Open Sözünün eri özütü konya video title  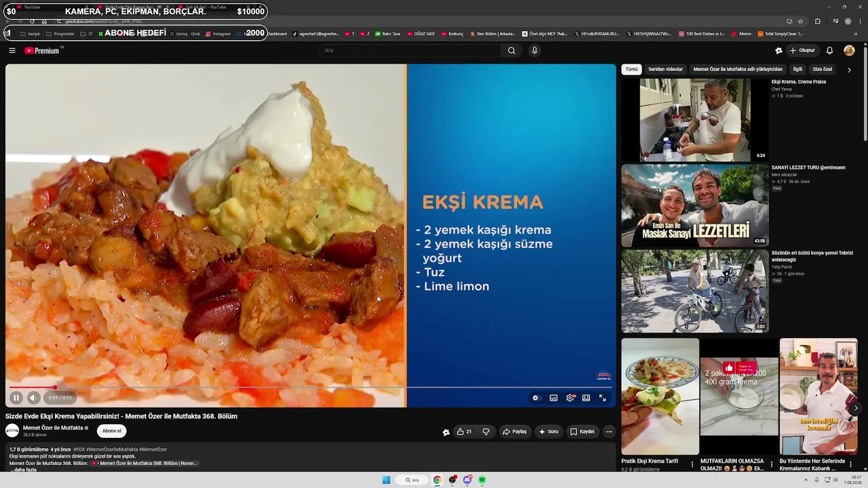coord(812,256)
